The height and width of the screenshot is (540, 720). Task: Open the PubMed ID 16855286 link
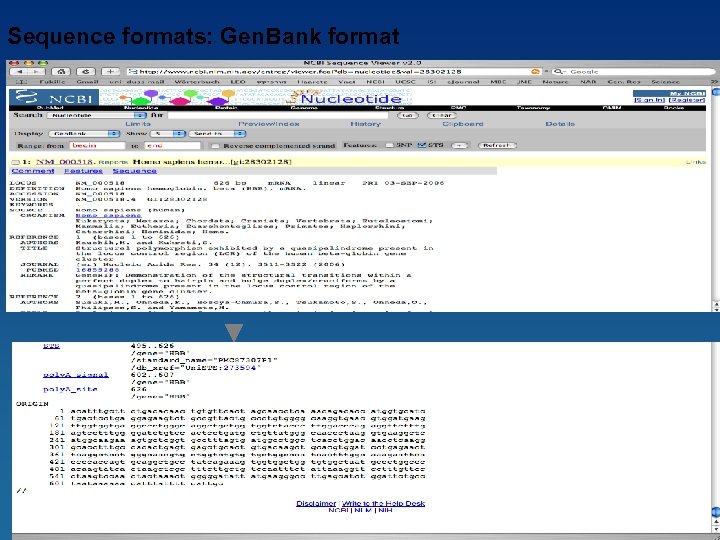point(97,270)
